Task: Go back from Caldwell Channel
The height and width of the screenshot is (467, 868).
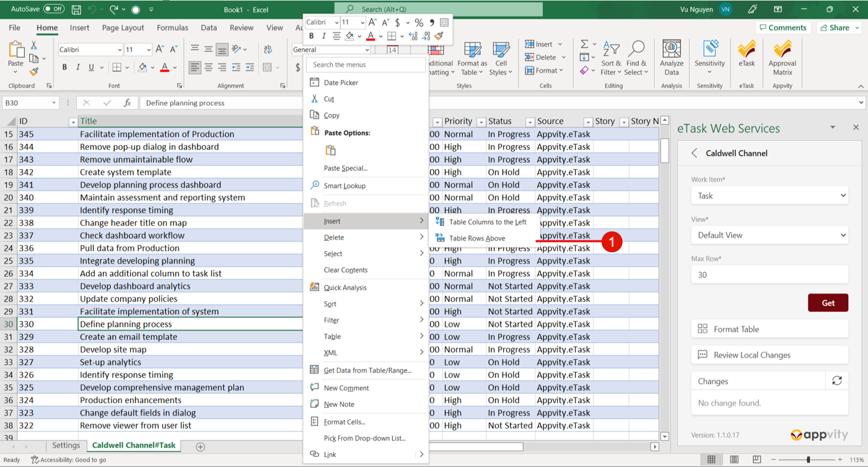Action: tap(695, 153)
